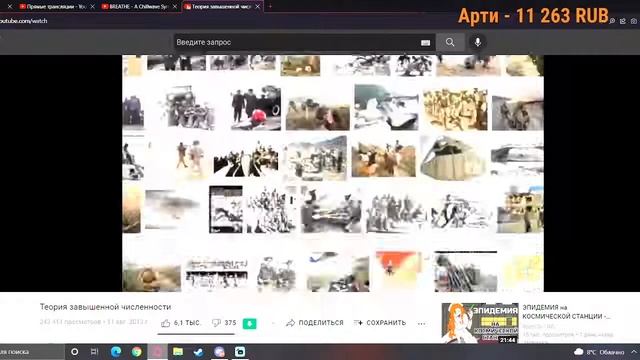Open File Explorer from taskbar

[x=178, y=351]
